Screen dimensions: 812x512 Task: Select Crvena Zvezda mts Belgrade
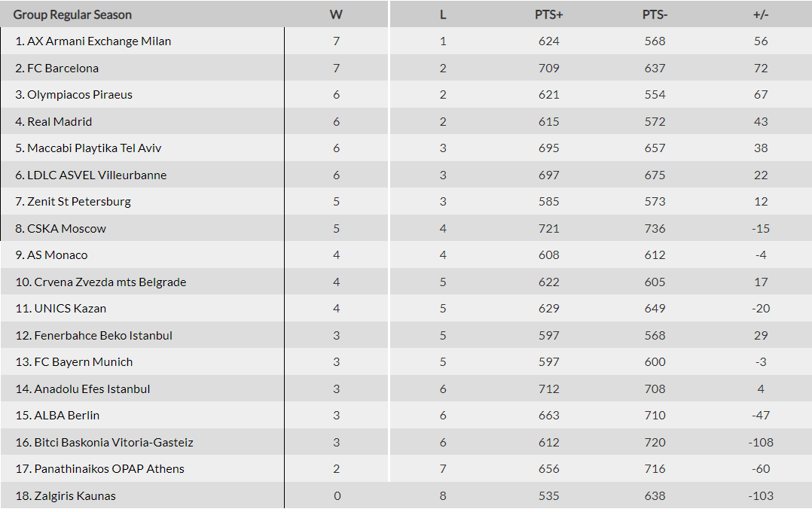click(x=110, y=282)
